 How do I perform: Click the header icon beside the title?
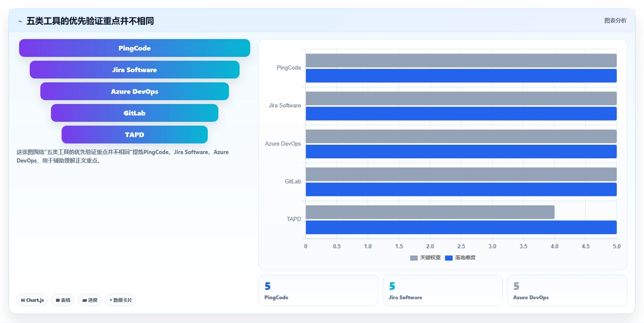coord(20,21)
